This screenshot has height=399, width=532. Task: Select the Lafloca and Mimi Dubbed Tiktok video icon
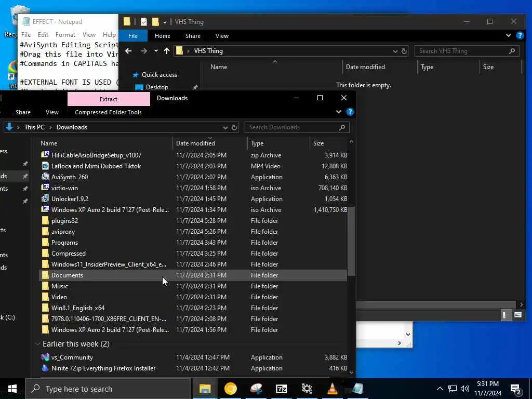tap(45, 166)
